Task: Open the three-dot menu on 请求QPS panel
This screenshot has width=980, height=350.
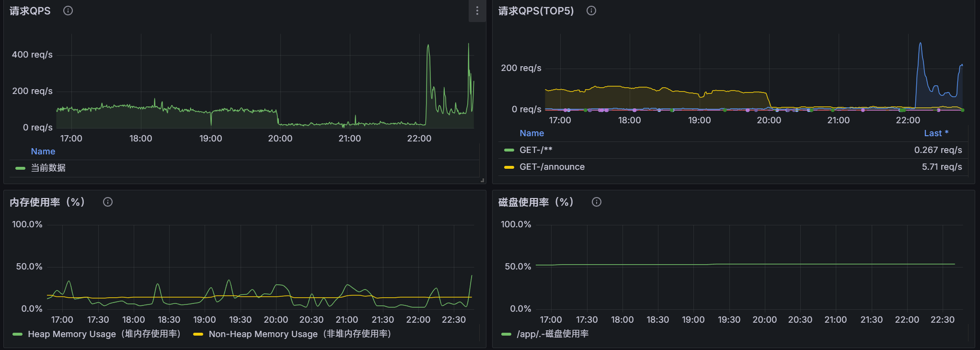Action: (477, 11)
